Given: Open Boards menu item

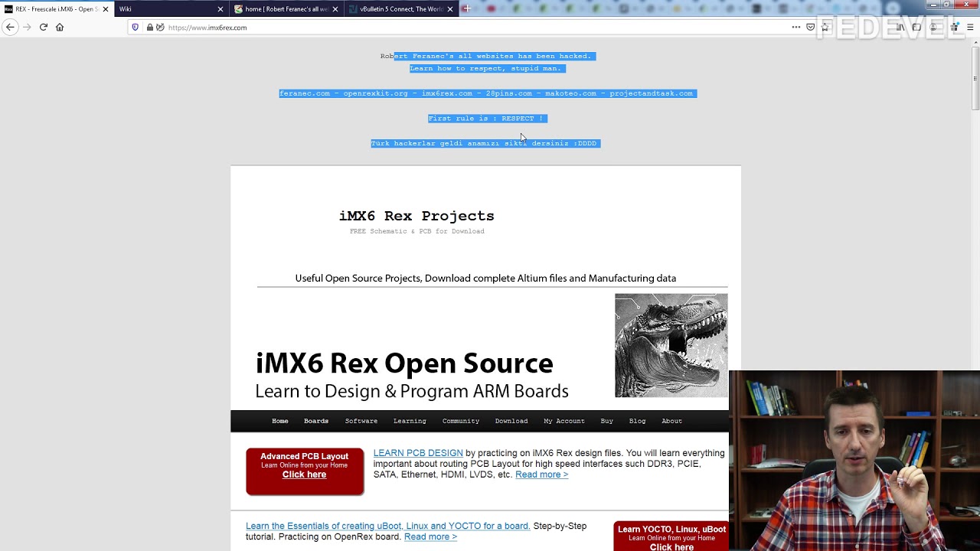Looking at the screenshot, I should (x=316, y=421).
